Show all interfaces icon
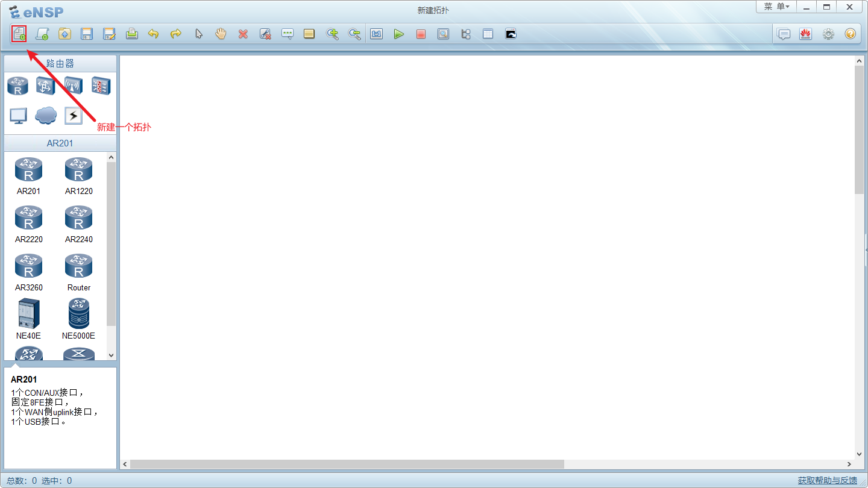Screen dimensions: 868x488 tap(465, 34)
